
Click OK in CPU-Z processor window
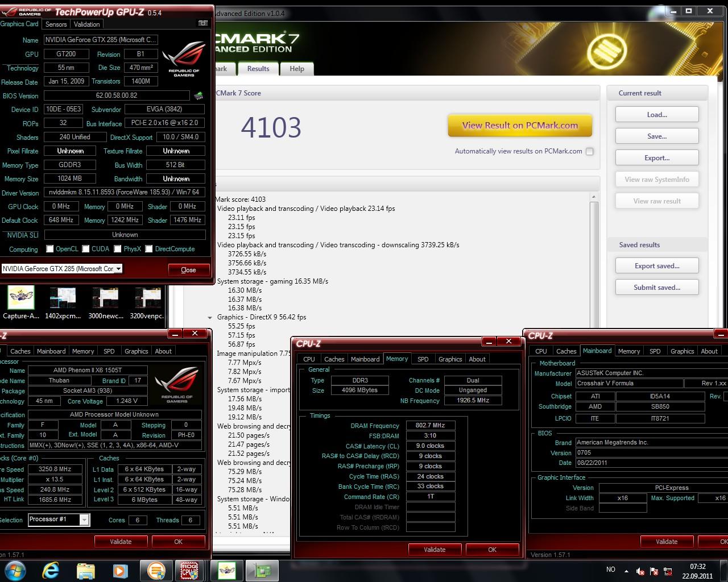178,542
